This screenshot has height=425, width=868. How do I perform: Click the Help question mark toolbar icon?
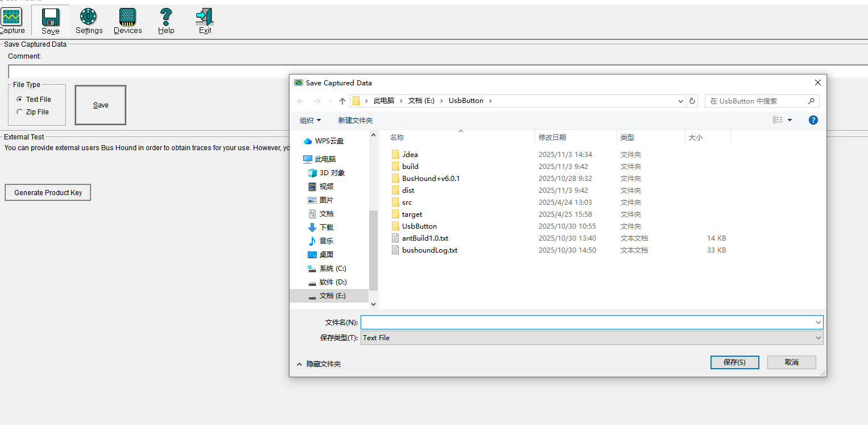[166, 22]
